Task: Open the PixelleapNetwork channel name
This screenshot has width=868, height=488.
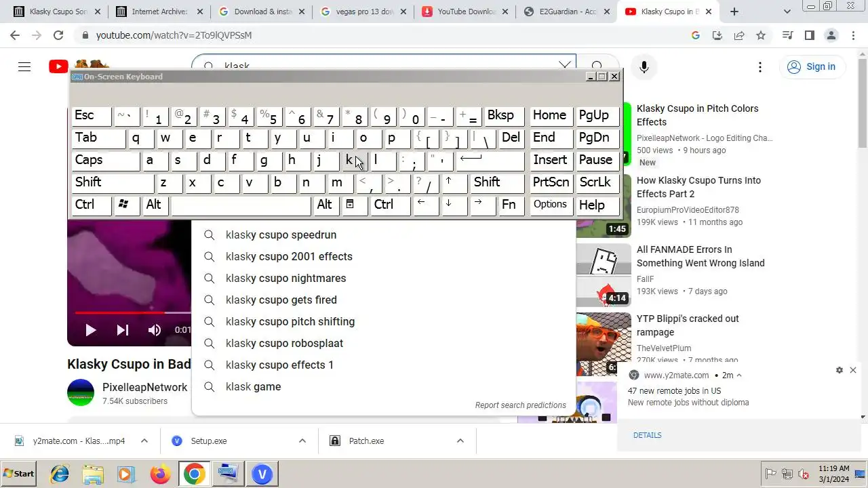Action: [144, 387]
